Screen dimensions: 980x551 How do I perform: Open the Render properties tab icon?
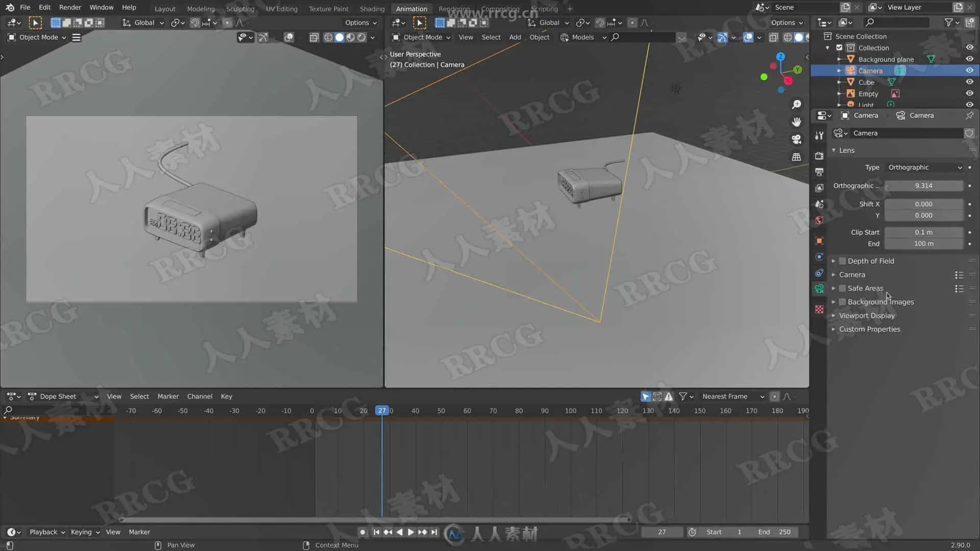[819, 156]
